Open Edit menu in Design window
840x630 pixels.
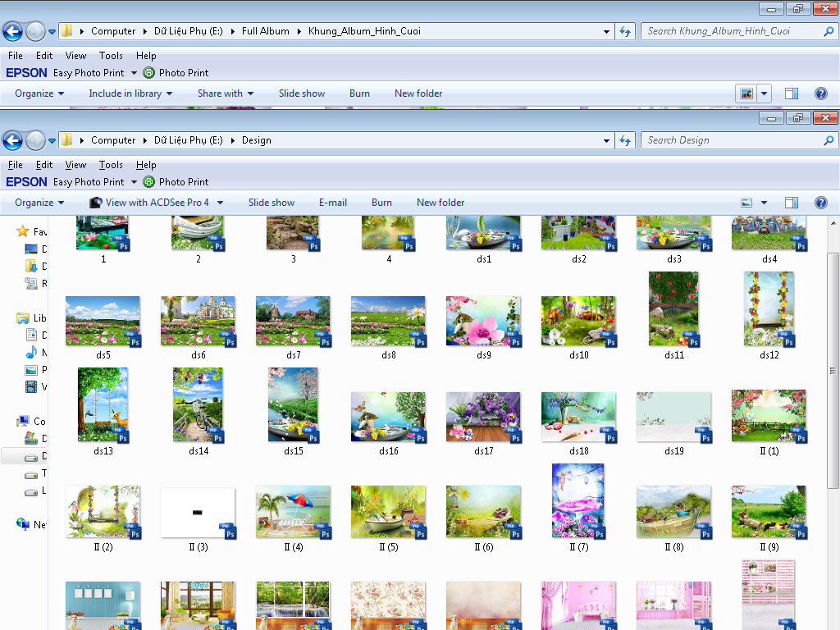pyautogui.click(x=44, y=165)
